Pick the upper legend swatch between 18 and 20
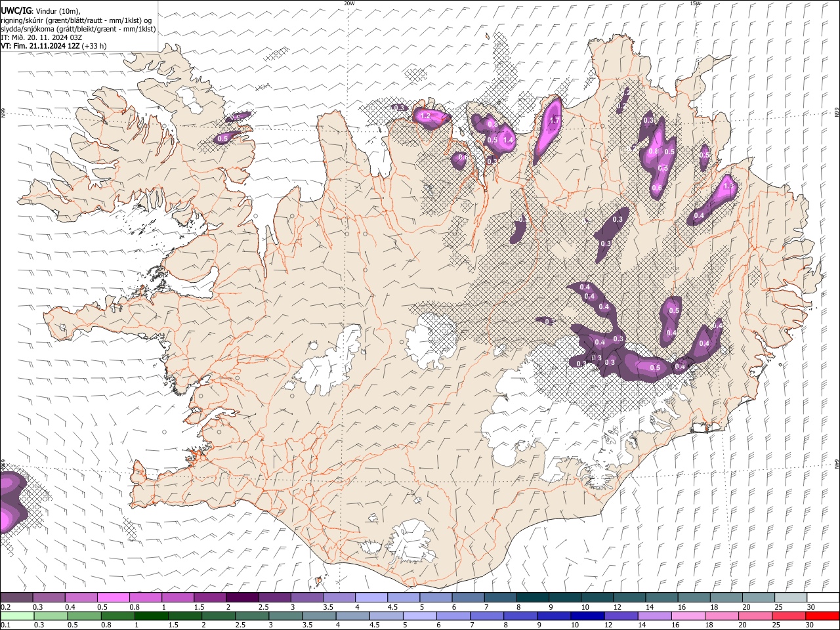Screen dimensions: 840x630 725,598
